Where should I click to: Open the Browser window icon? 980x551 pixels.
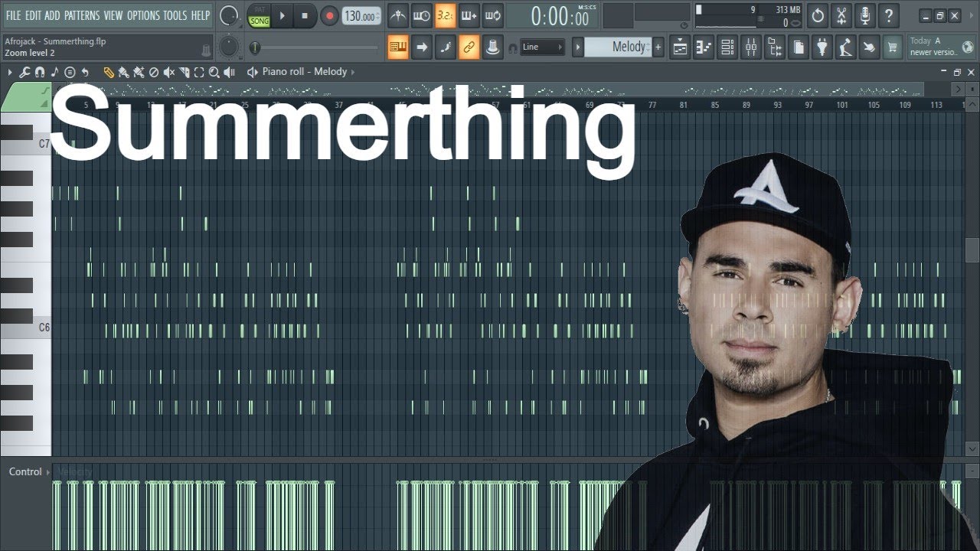775,47
